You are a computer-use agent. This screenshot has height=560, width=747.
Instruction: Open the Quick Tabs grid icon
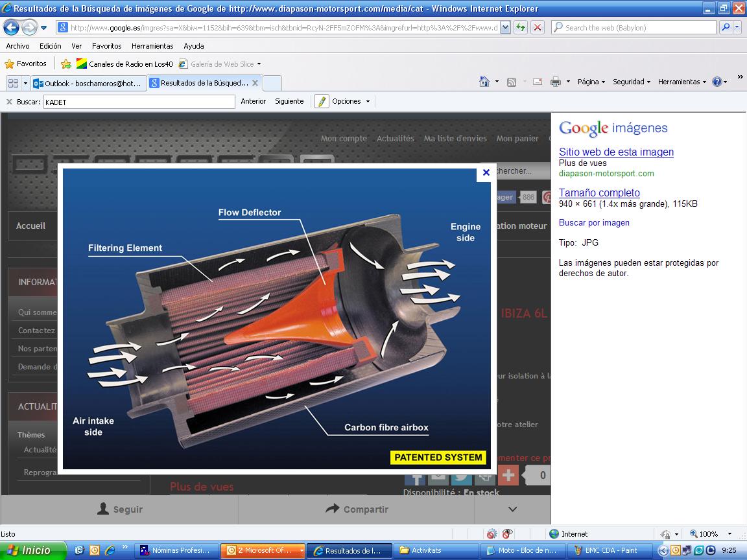click(x=13, y=83)
